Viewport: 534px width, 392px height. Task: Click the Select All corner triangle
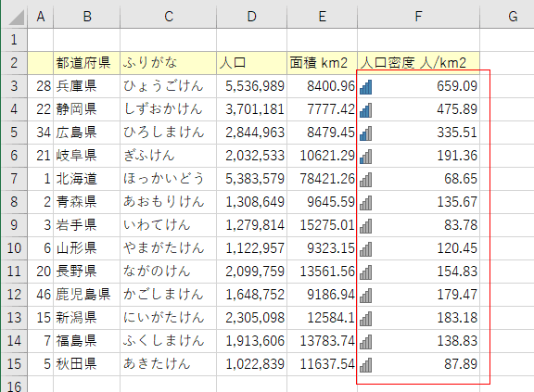pyautogui.click(x=17, y=18)
